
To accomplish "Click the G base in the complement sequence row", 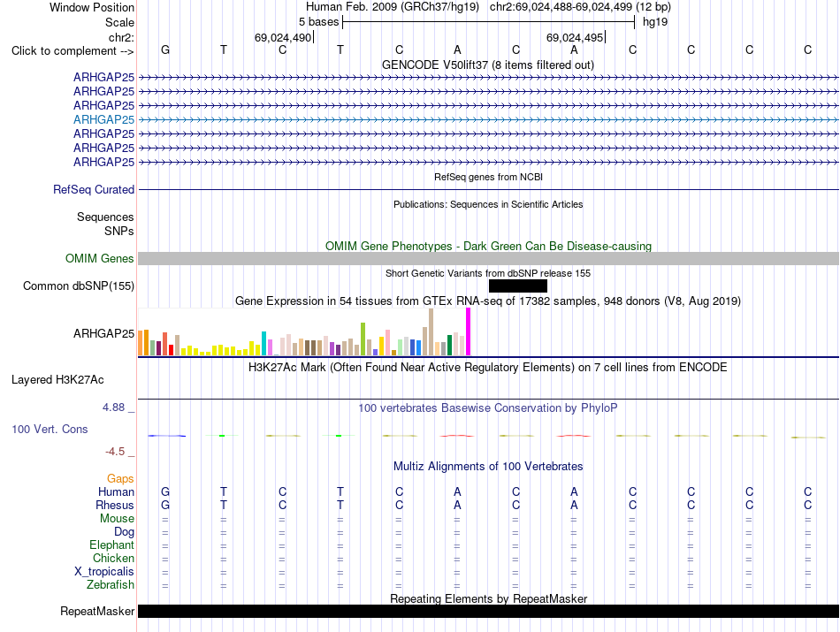I will click(x=165, y=49).
